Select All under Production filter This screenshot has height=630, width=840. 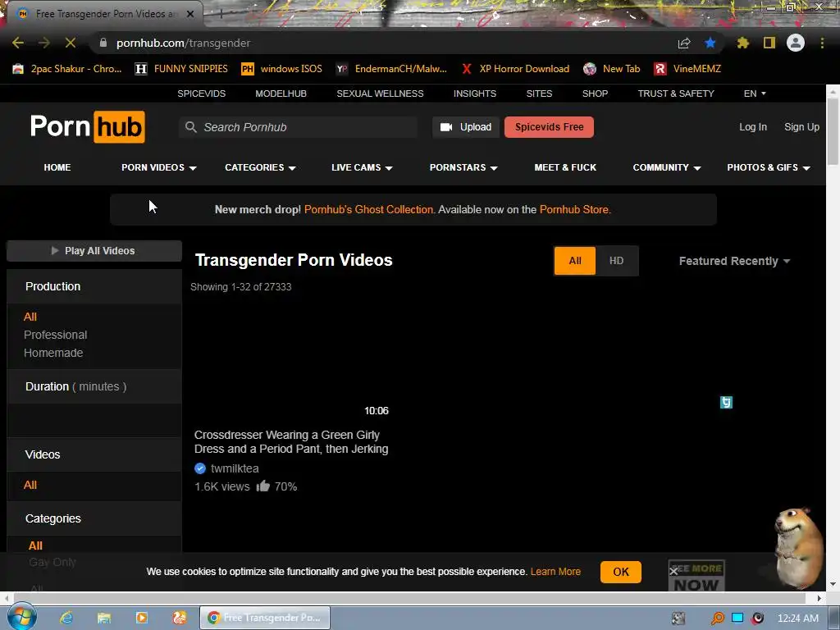pos(30,317)
